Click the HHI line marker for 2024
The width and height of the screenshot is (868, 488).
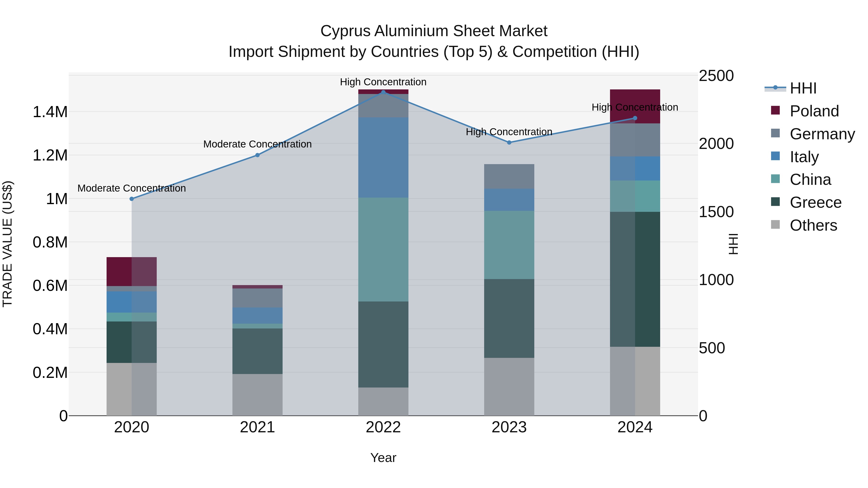click(635, 118)
